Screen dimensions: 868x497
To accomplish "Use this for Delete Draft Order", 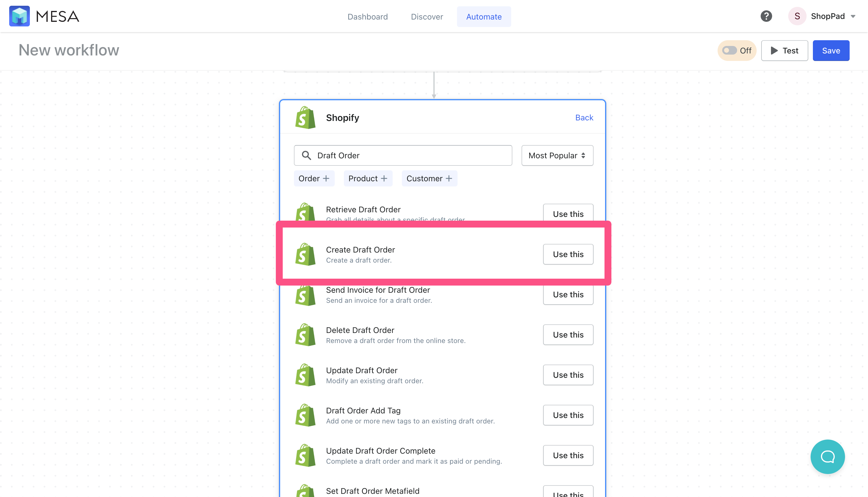I will (568, 334).
